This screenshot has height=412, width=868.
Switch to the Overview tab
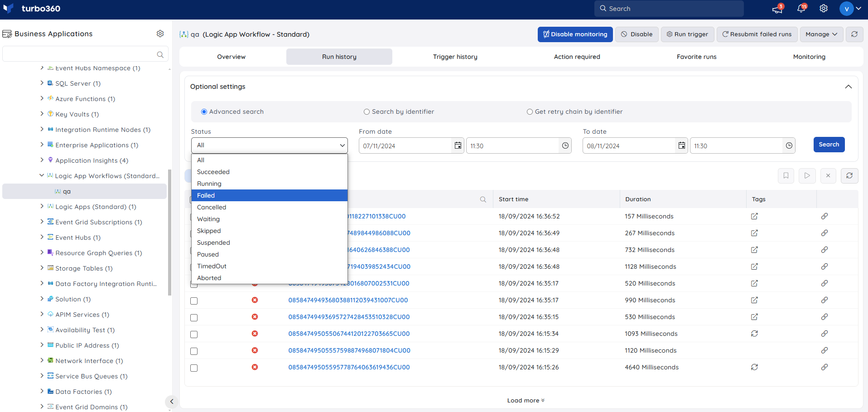pyautogui.click(x=231, y=57)
